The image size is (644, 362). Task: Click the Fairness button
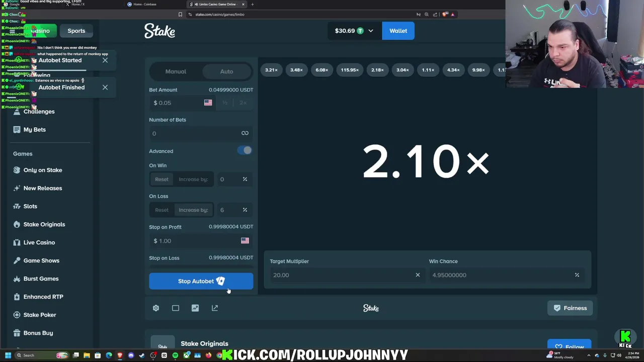(570, 308)
